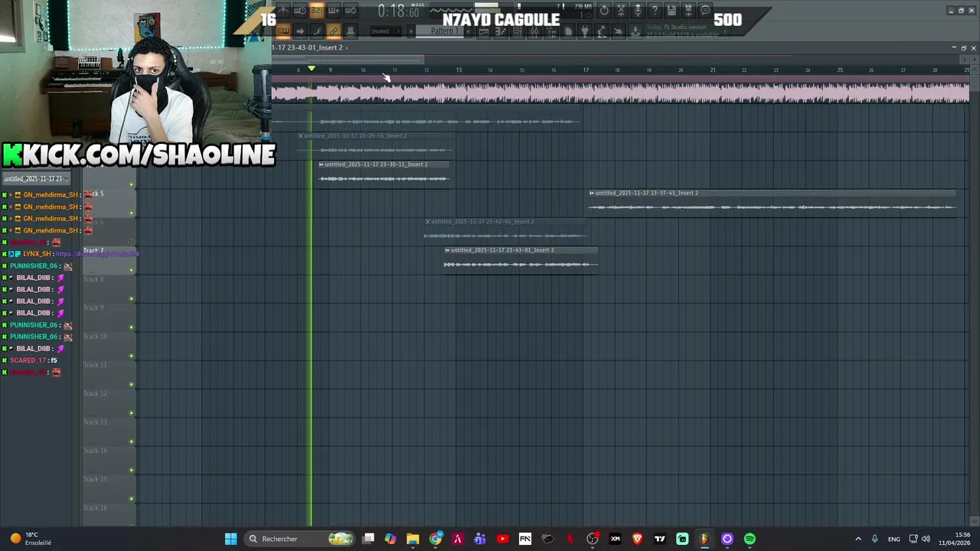Show hidden system tray icons chevron

click(x=857, y=539)
